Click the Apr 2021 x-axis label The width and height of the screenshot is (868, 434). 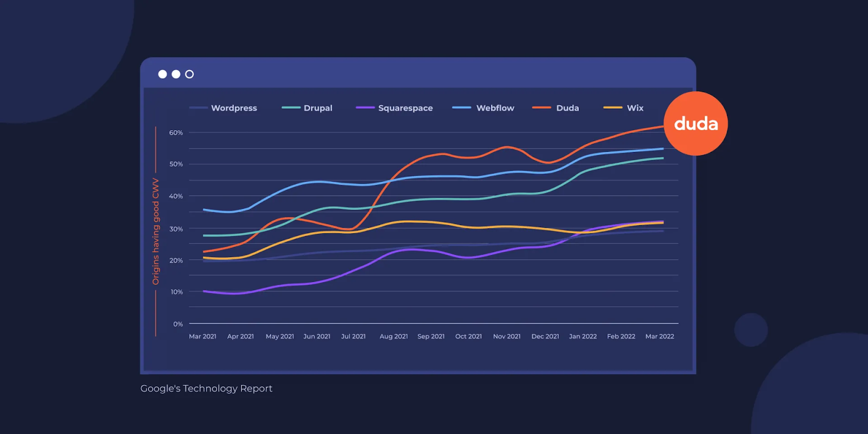[240, 336]
